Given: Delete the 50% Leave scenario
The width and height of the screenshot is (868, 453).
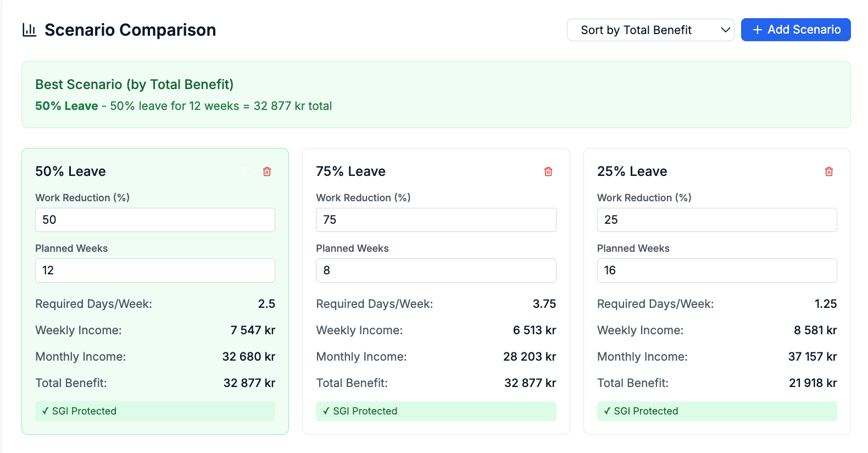Looking at the screenshot, I should tap(267, 172).
